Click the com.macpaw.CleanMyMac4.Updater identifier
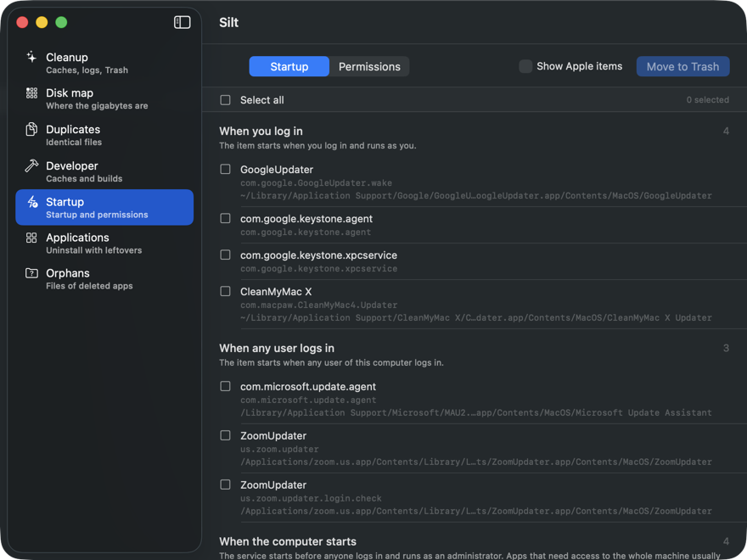Viewport: 747px width, 560px height. (x=318, y=305)
